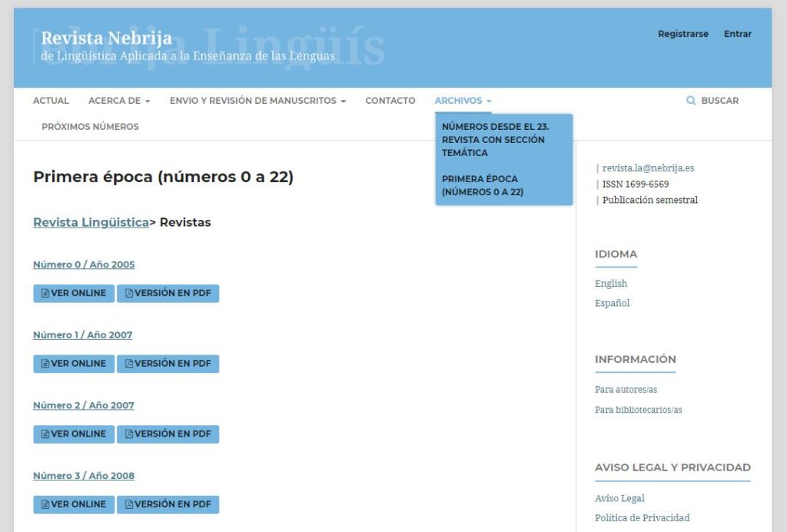This screenshot has width=787, height=532.
Task: Open the Número 1 / Año 2007 link
Action: click(x=83, y=334)
